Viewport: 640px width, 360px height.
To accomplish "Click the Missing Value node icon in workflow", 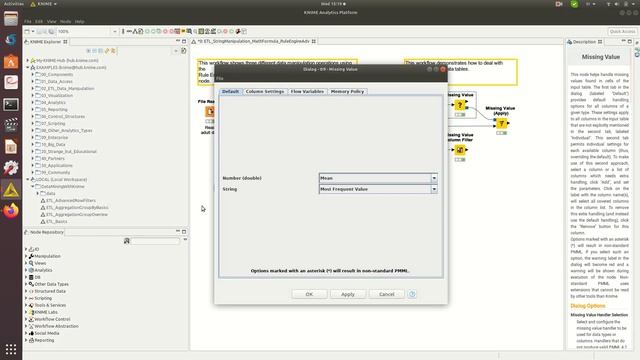I will tap(460, 105).
